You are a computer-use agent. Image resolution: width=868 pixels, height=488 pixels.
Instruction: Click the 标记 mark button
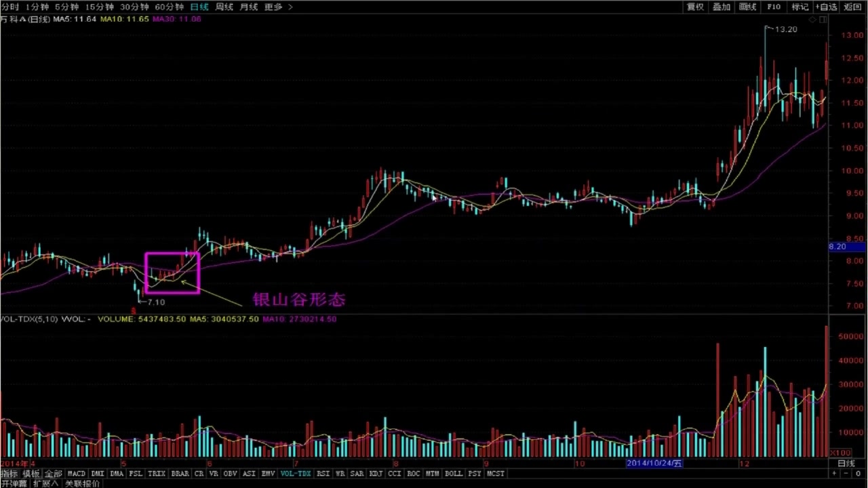[x=800, y=7]
